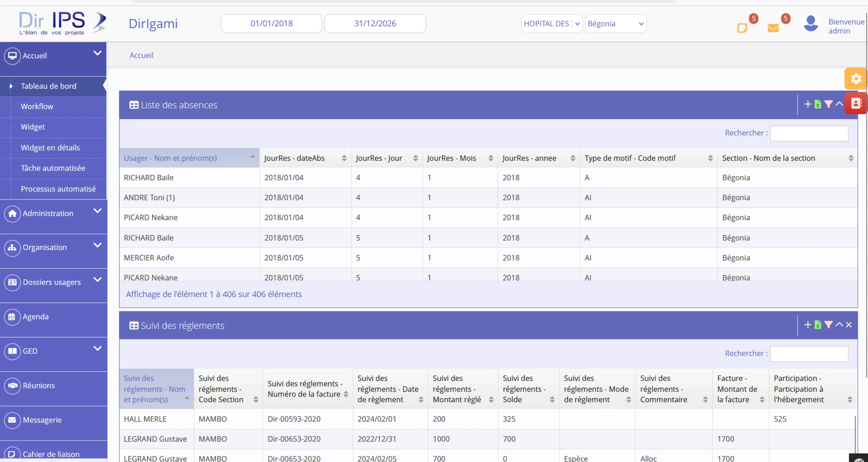
Task: Click the Messagerie envelope icon
Action: 12,420
